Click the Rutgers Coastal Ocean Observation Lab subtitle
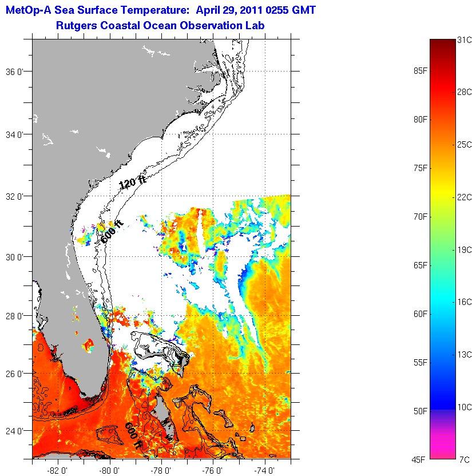The image size is (472, 476). [160, 26]
